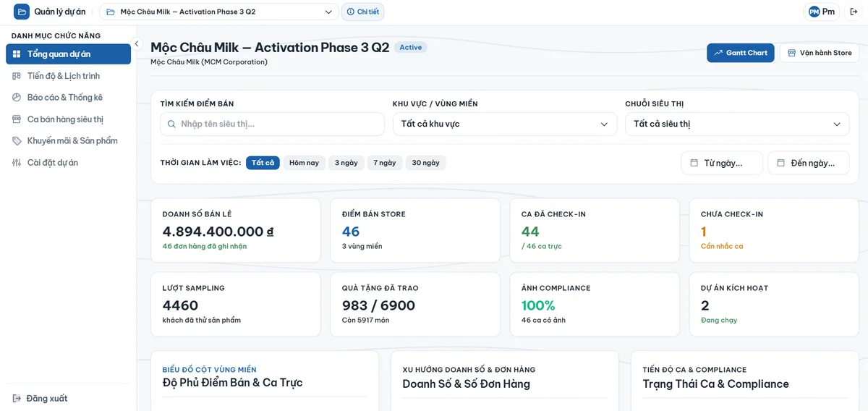
Task: Click the Chưa check-in value 1
Action: (x=704, y=232)
